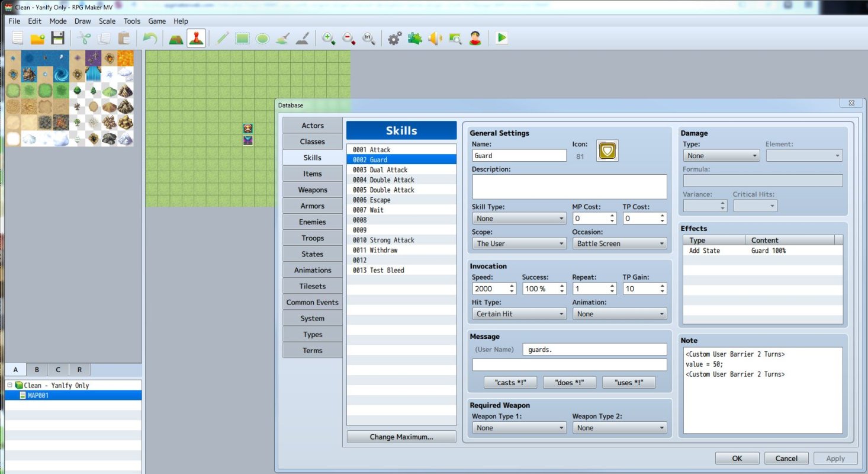Insert the "uses *!" message preset

(629, 383)
